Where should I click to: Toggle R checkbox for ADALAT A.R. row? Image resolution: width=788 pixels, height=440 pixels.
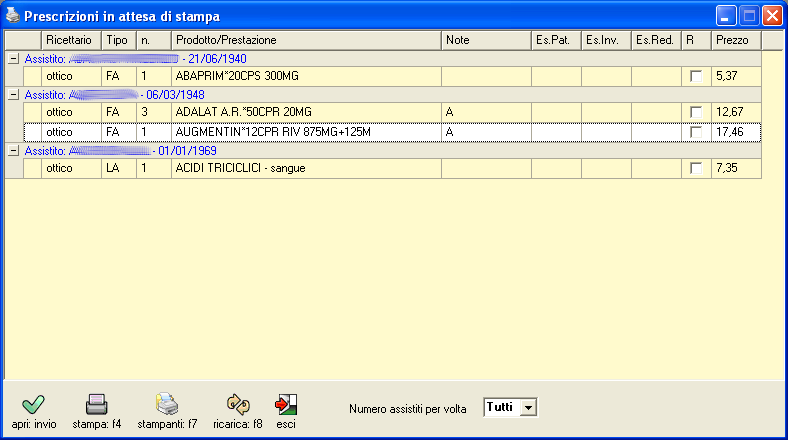696,113
